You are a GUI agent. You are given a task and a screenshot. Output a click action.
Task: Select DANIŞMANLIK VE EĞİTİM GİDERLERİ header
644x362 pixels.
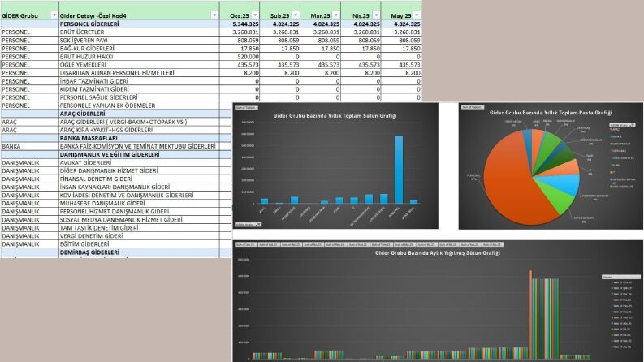(x=139, y=154)
